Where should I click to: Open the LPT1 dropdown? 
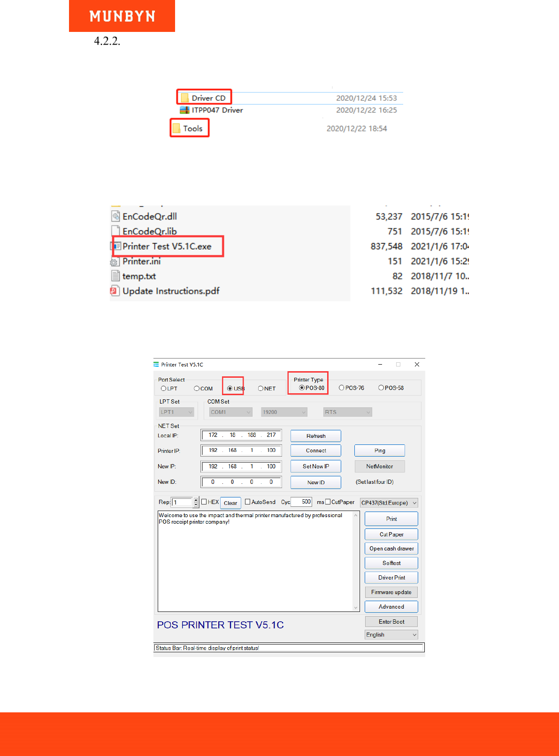[x=176, y=412]
